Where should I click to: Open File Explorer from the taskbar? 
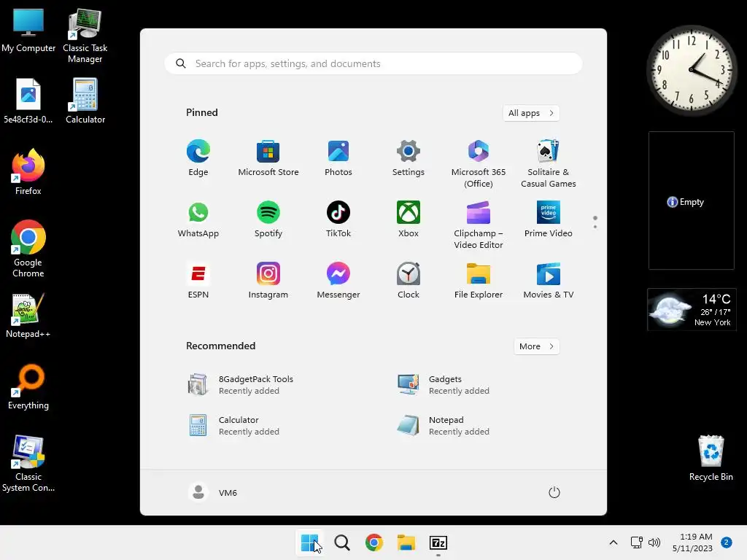point(406,542)
